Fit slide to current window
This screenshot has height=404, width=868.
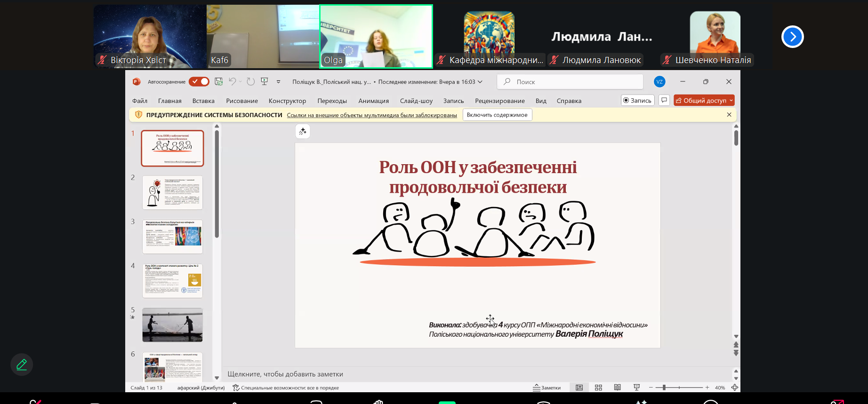(x=734, y=388)
